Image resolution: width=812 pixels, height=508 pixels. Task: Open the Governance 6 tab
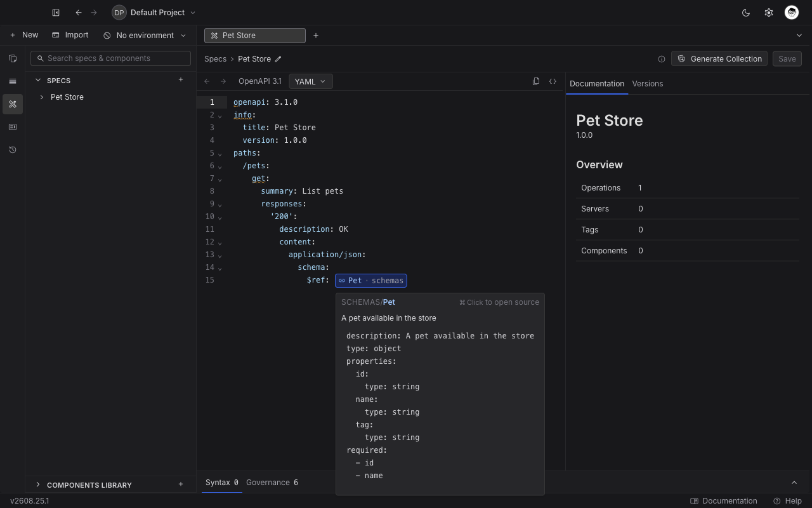click(x=272, y=483)
